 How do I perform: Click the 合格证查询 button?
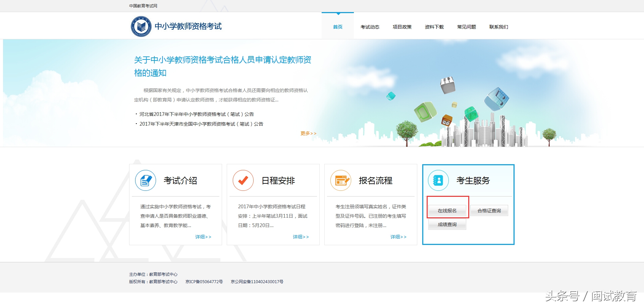click(x=489, y=211)
